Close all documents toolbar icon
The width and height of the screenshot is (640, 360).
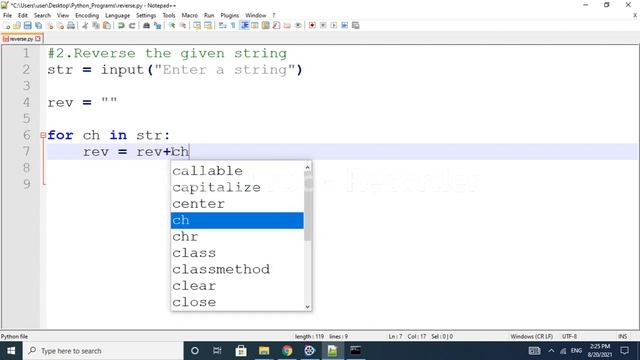click(60, 25)
